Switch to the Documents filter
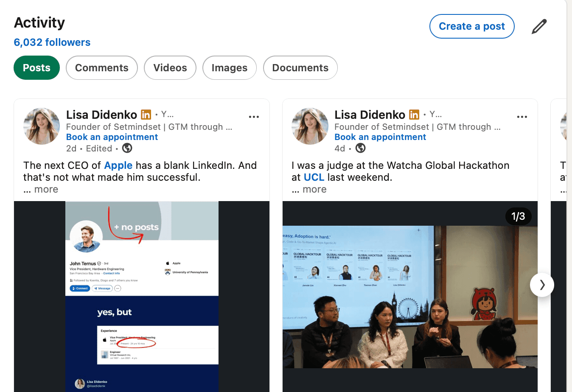The height and width of the screenshot is (392, 572). (300, 68)
